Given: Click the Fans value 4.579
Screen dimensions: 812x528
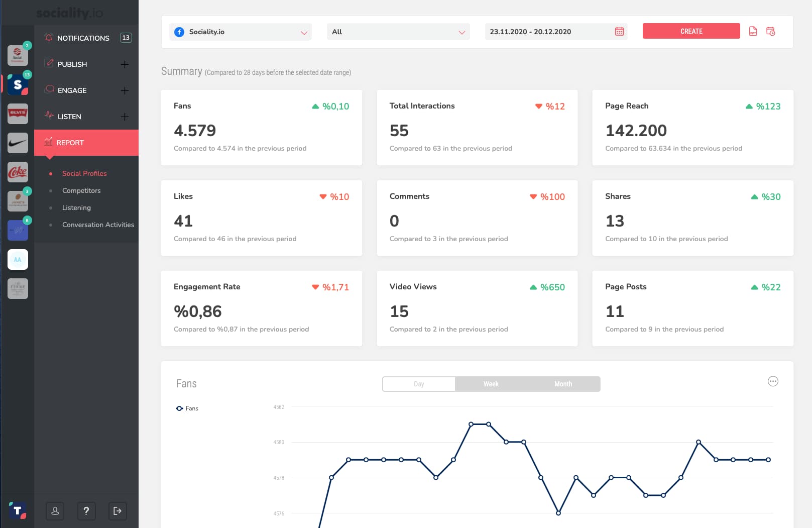Looking at the screenshot, I should [195, 131].
